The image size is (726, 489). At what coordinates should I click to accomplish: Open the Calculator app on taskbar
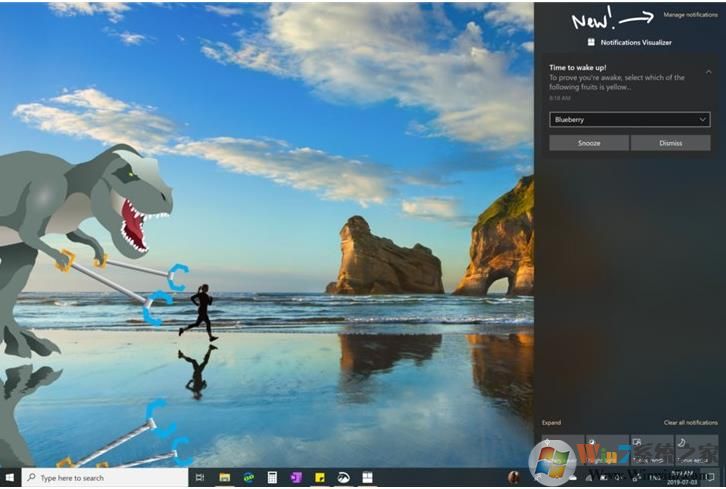272,477
